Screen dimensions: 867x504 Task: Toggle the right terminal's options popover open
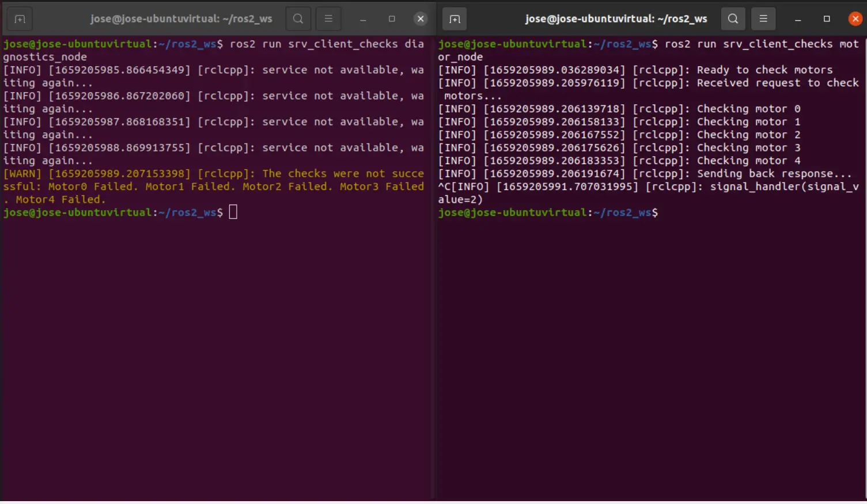pyautogui.click(x=763, y=18)
